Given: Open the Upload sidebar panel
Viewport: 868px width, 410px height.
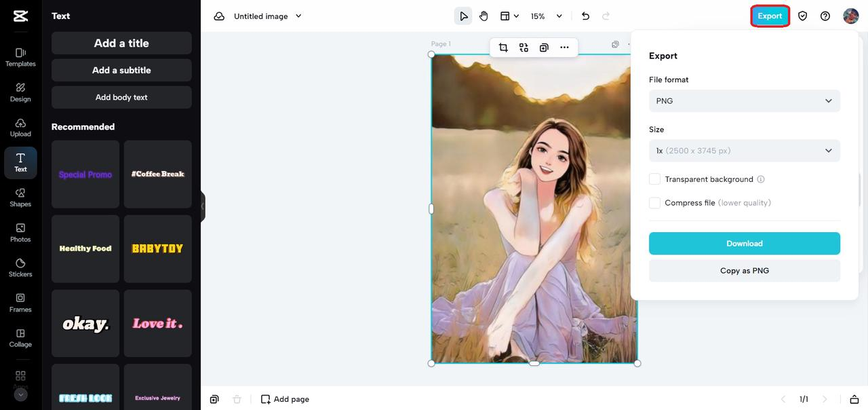Looking at the screenshot, I should point(20,127).
